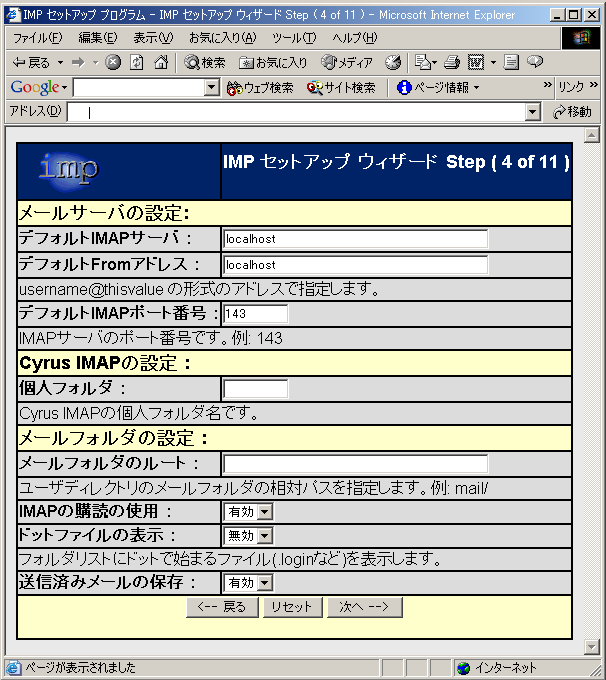Click the 'Cyrus IMAPの設定 :' heading
Screen dimensions: 606x680
[x=105, y=363]
